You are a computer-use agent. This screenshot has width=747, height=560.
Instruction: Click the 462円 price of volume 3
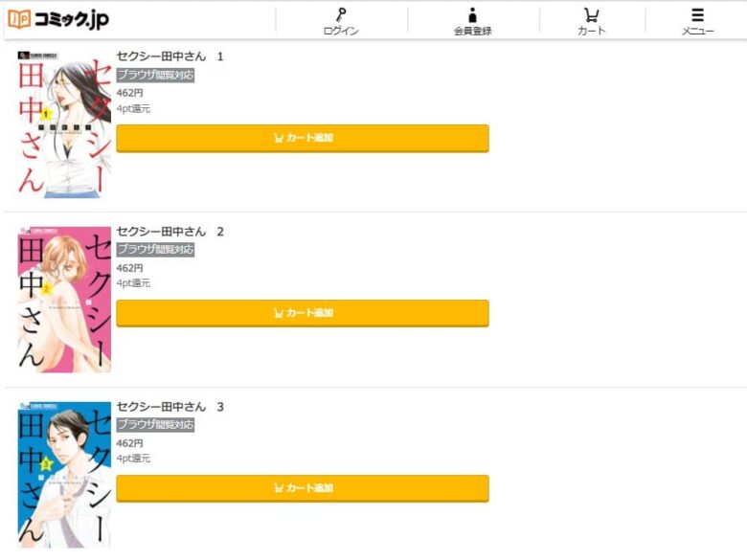tap(129, 443)
